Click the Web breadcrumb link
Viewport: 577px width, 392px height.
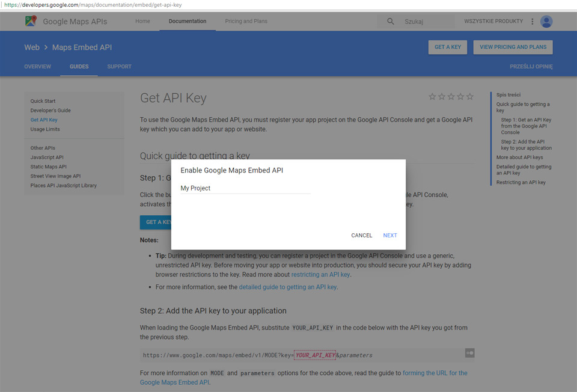(x=32, y=47)
